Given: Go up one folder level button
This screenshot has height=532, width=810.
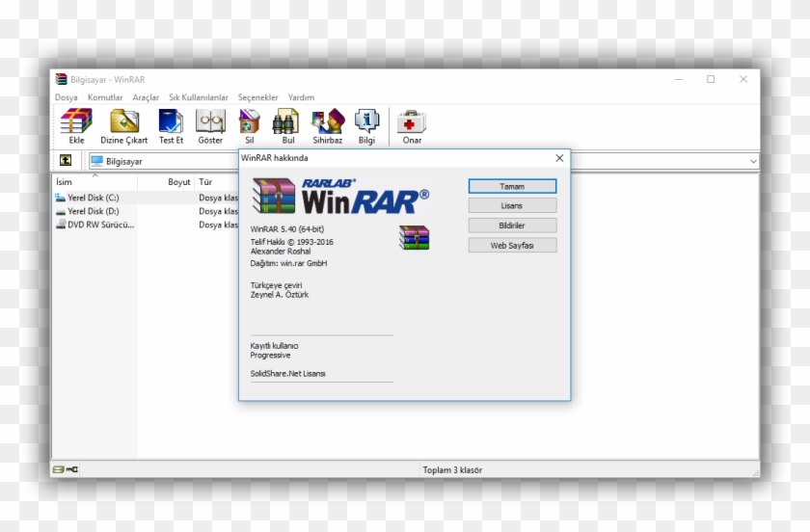Looking at the screenshot, I should pos(66,161).
